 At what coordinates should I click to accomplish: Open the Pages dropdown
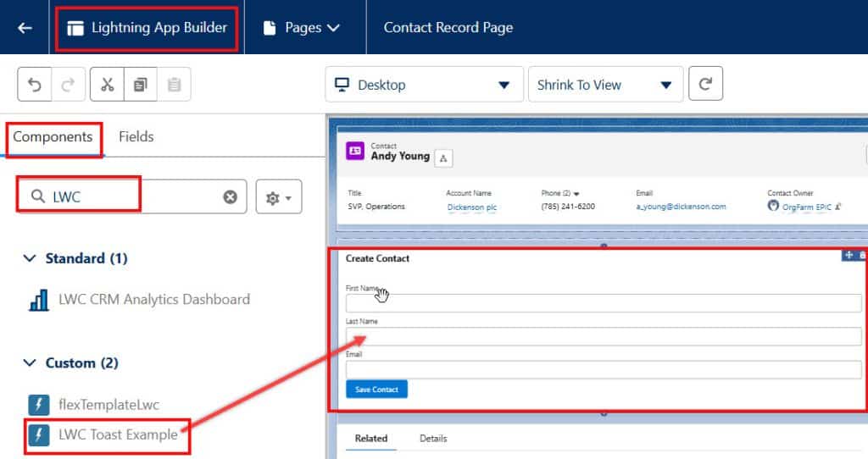tap(302, 28)
